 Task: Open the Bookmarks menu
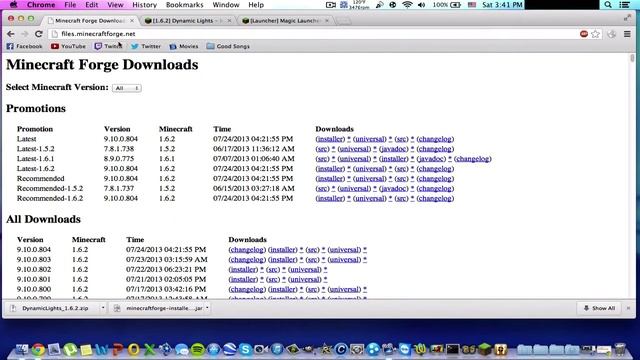[184, 4]
